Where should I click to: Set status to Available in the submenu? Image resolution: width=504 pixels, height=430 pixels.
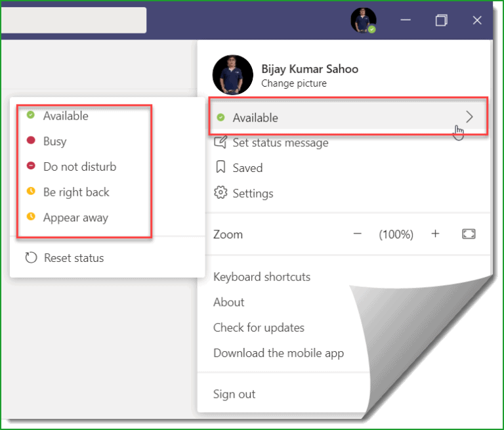65,116
